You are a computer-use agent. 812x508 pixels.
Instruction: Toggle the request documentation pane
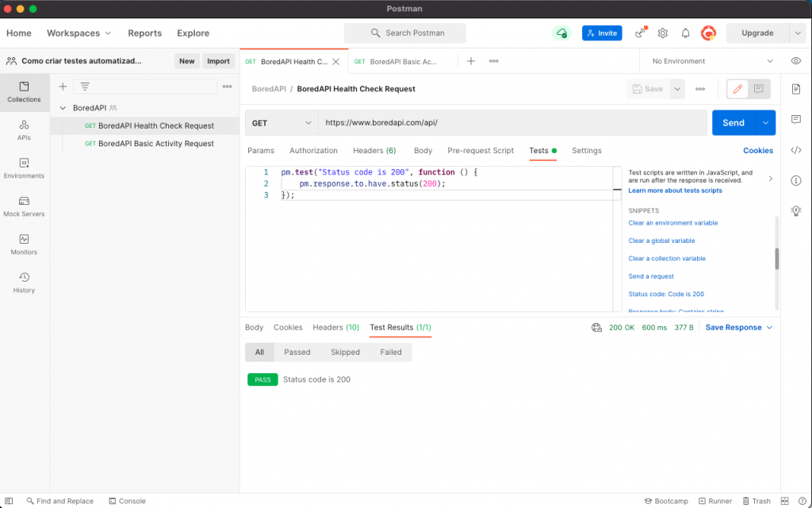pyautogui.click(x=796, y=90)
